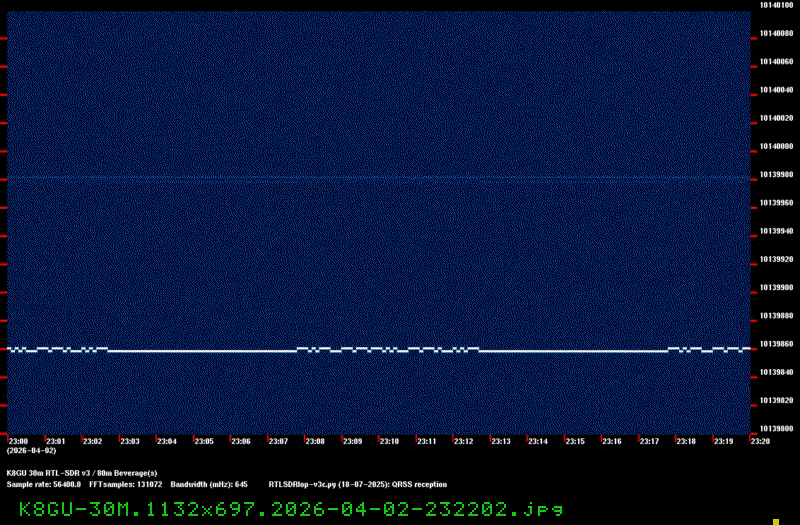Image resolution: width=800 pixels, height=525 pixels.
Task: Select the 23:10 time label
Action: (389, 441)
